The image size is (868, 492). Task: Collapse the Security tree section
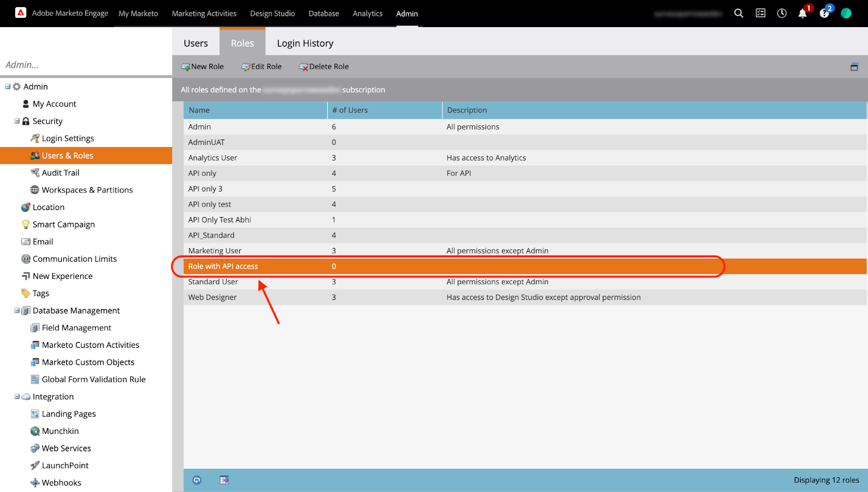tap(17, 121)
